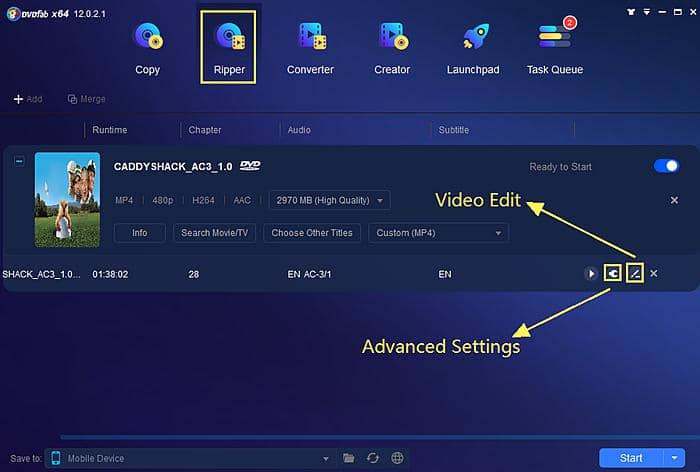Open the title bar menu triangle icon
Viewport: 700px width, 472px height.
646,12
